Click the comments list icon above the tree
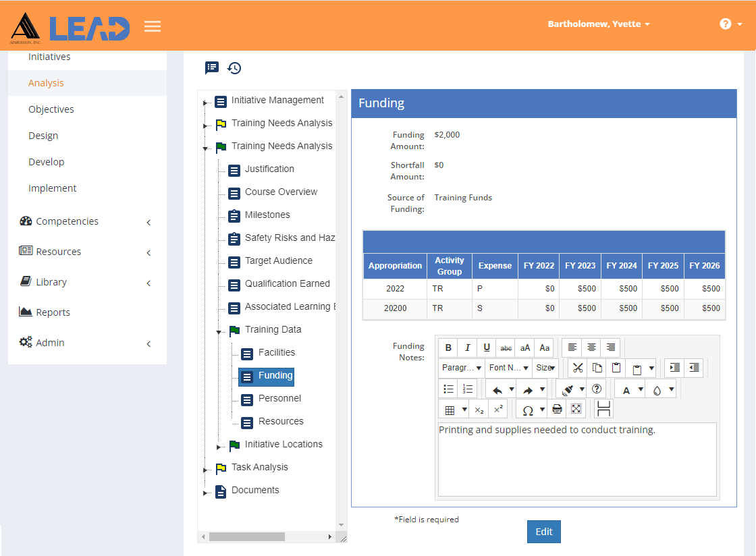Image resolution: width=756 pixels, height=556 pixels. (212, 68)
